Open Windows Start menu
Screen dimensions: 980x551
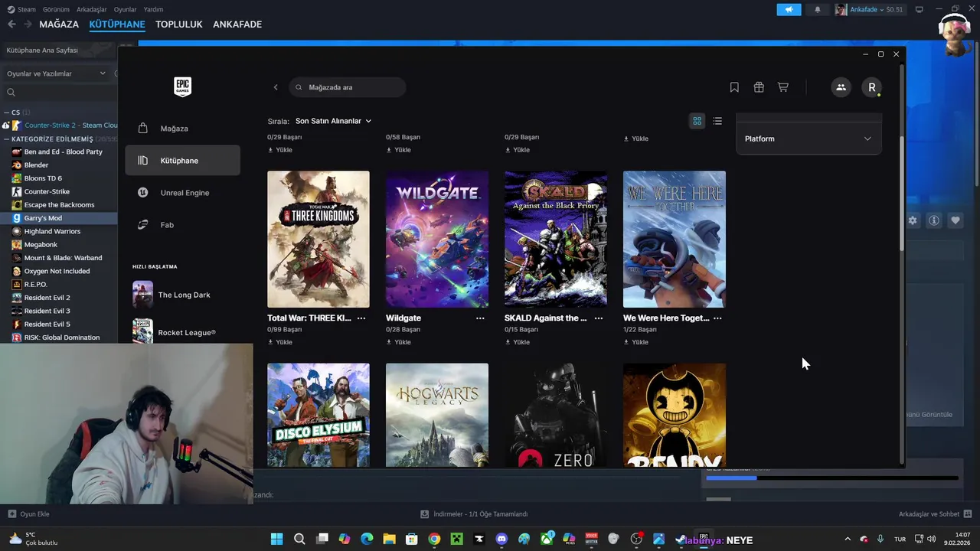coord(277,539)
